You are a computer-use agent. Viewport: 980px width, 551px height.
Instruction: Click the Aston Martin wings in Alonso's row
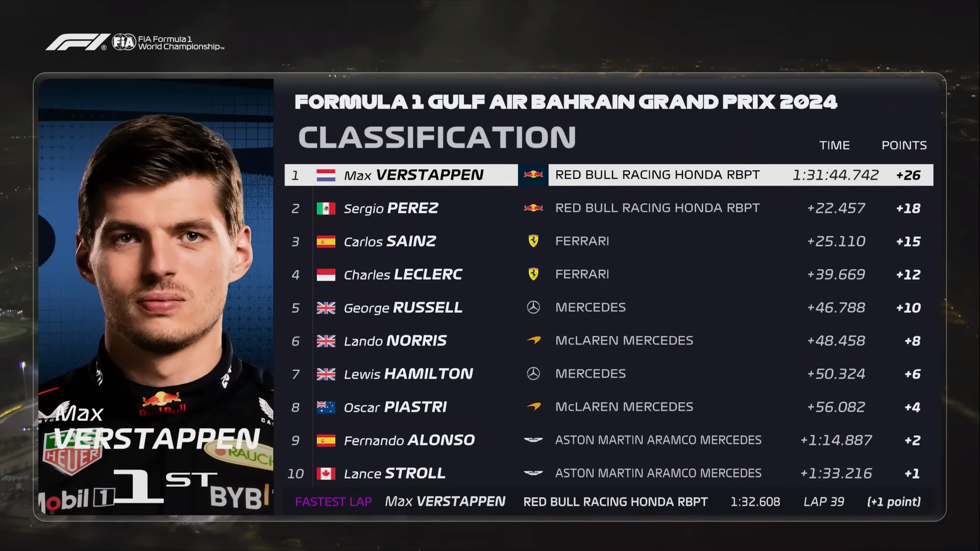pos(533,440)
